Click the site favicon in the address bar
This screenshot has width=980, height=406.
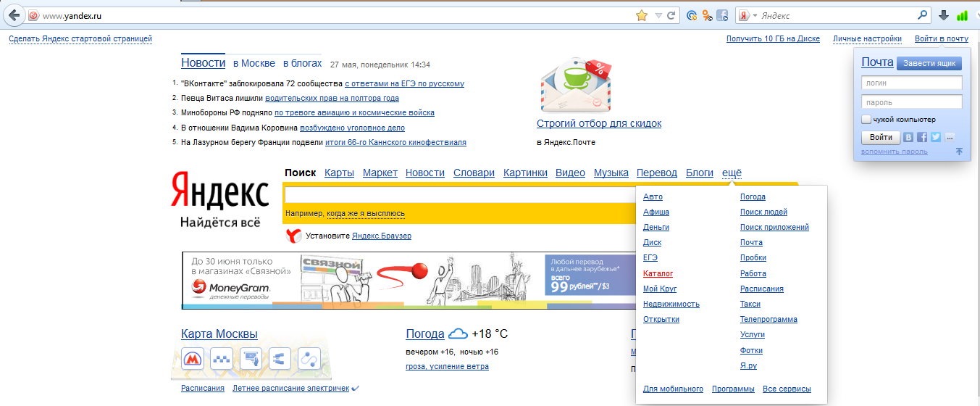click(33, 15)
